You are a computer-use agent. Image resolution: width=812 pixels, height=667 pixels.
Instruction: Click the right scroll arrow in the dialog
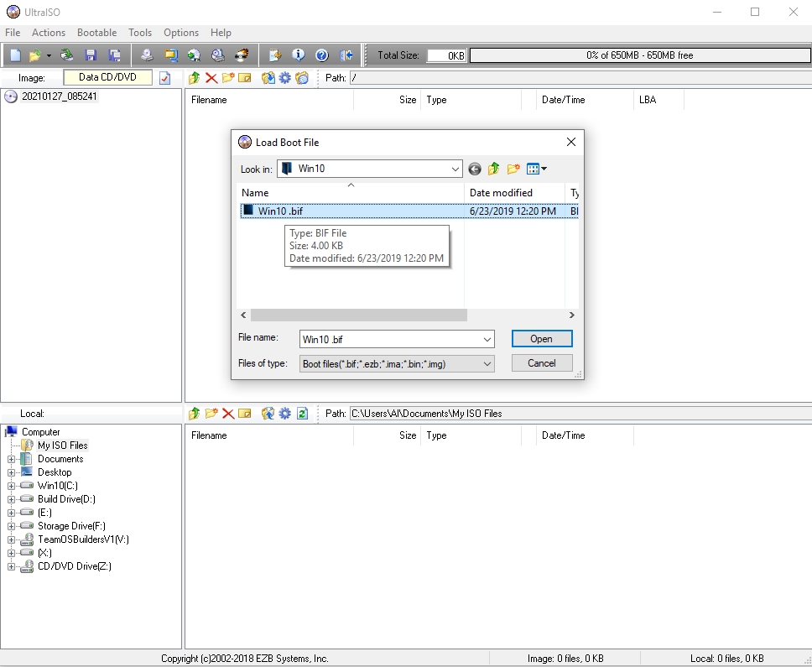[572, 315]
